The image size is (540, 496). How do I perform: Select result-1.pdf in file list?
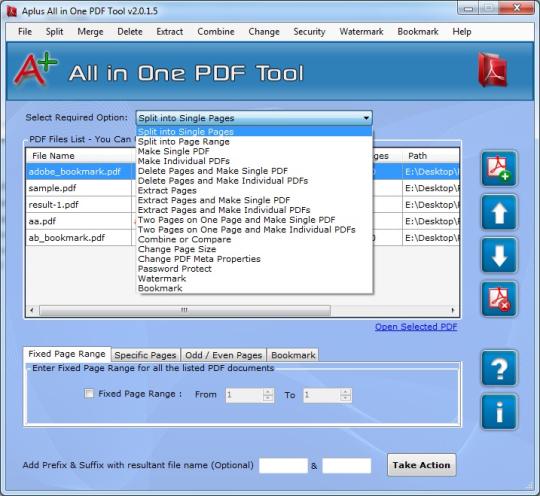point(53,205)
